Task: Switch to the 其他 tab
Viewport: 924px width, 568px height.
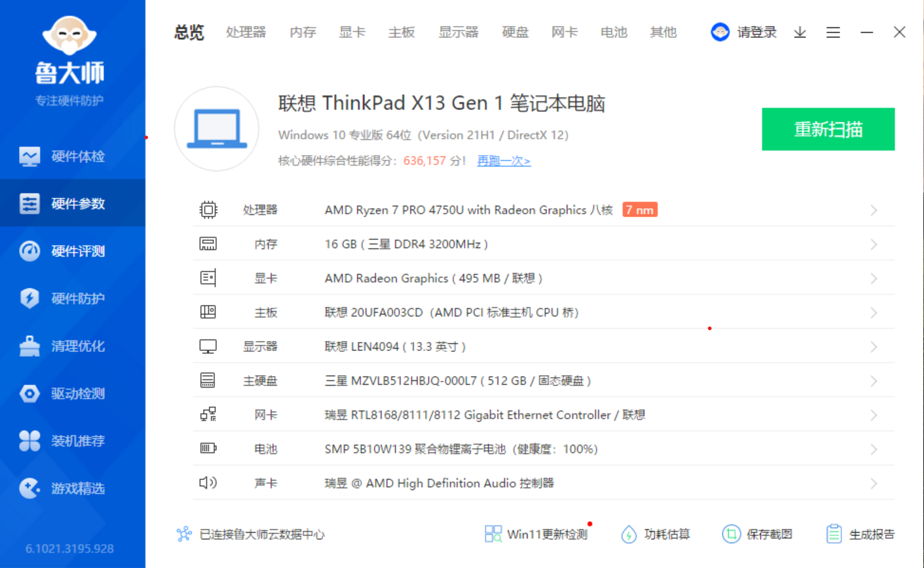Action: [x=663, y=32]
